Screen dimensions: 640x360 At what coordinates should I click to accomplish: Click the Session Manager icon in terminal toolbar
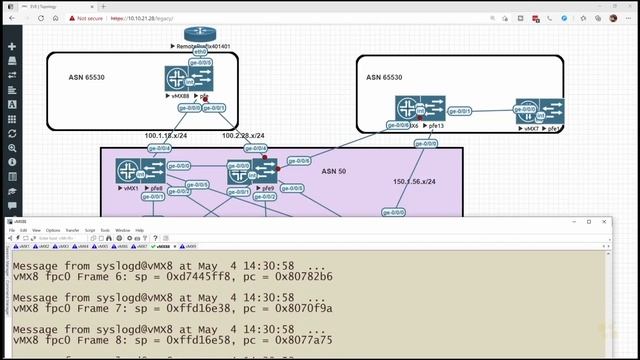pyautogui.click(x=11, y=238)
